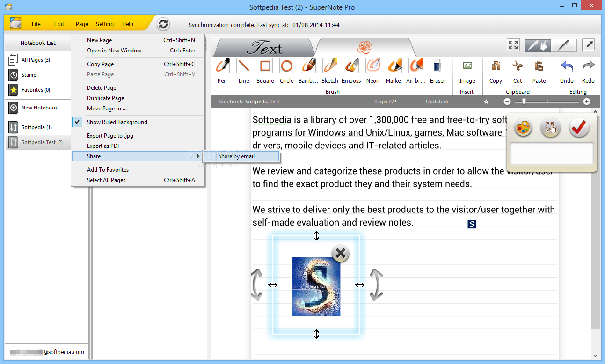Screen dimensions: 605x364
Task: Click the vertical scrollbar down arrow
Action: pos(596,356)
